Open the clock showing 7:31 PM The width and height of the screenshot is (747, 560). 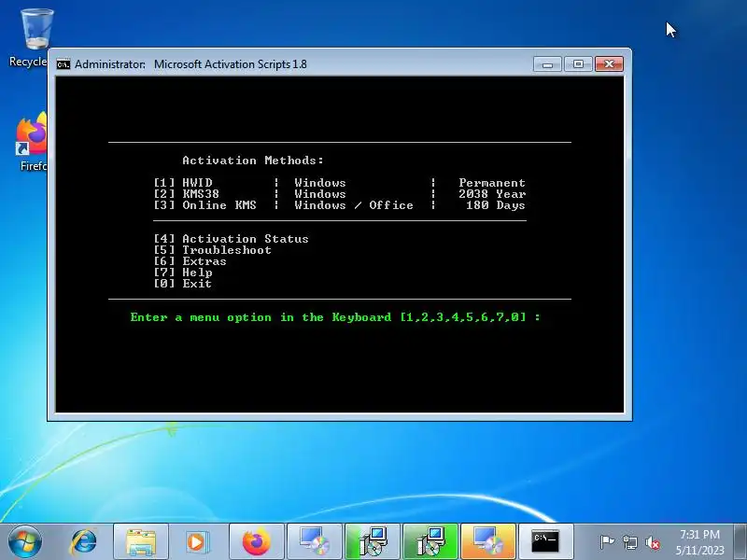[699, 542]
